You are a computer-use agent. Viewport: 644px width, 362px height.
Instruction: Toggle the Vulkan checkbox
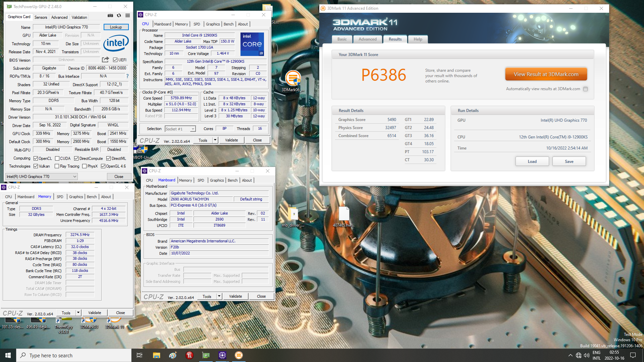pyautogui.click(x=36, y=166)
